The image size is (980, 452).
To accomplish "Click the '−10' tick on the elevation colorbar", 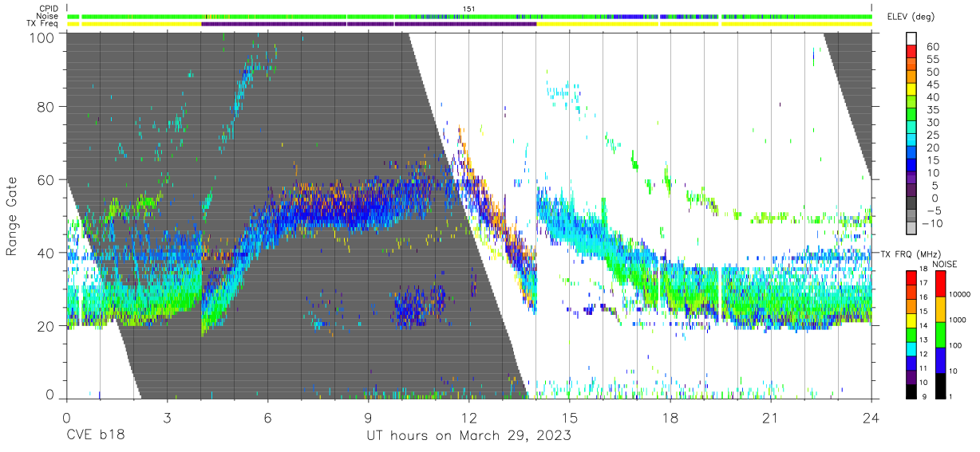I will pos(934,223).
